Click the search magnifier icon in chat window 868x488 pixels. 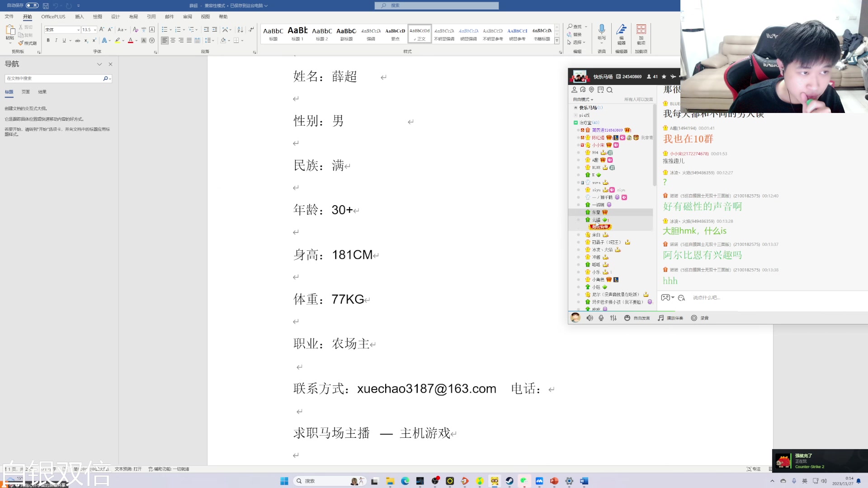point(609,90)
